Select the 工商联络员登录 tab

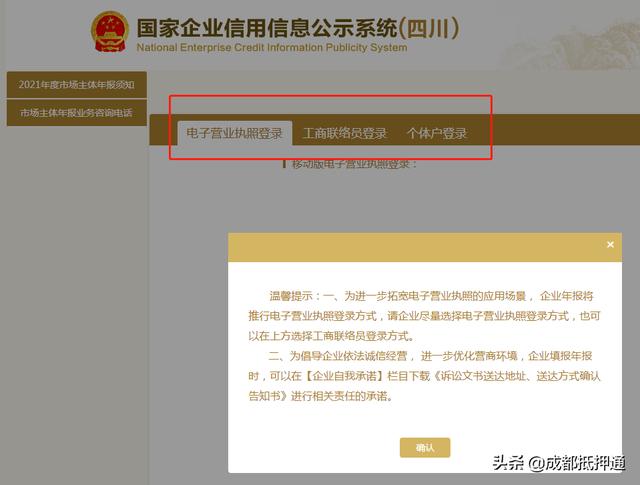(345, 133)
